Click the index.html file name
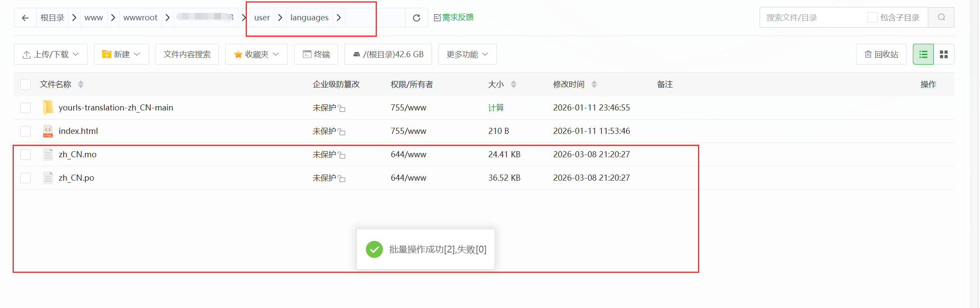Viewport: 980px width, 308px height. (78, 131)
